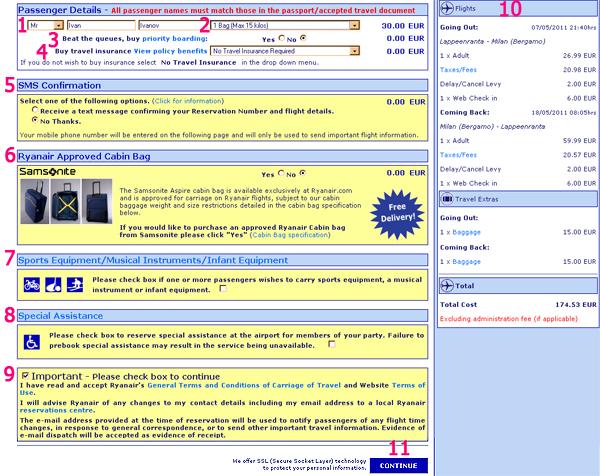Click the third upright bag thumbnail
600x476 pixels.
97,201
